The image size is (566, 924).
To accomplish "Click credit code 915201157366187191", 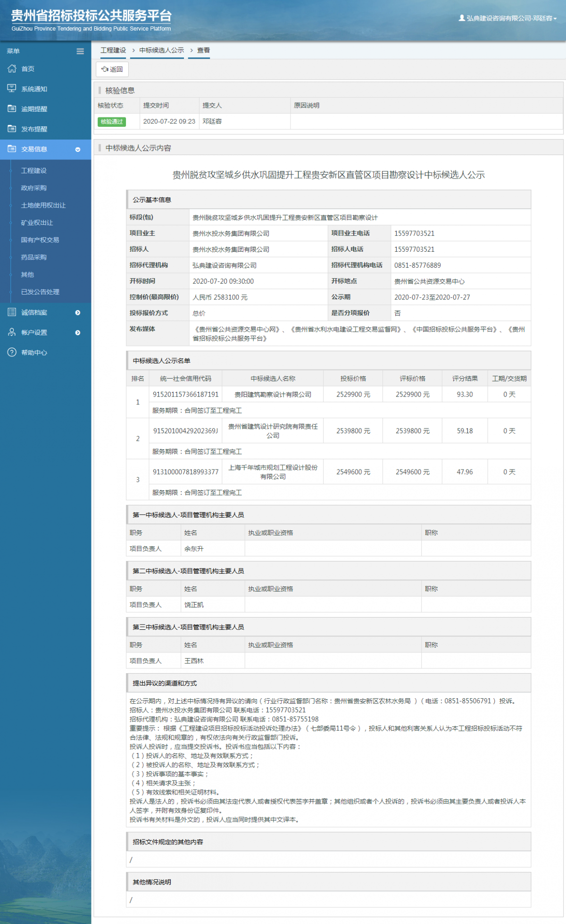I will (186, 395).
